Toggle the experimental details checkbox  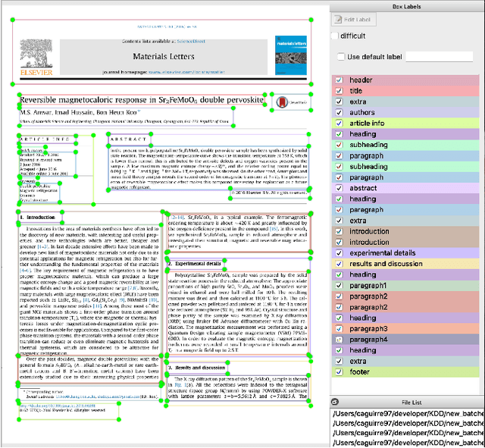click(x=339, y=253)
